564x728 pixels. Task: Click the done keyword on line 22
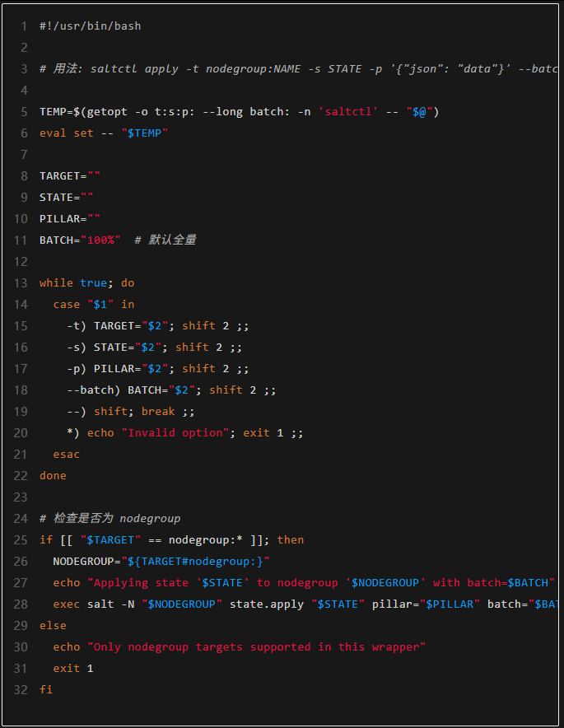pyautogui.click(x=53, y=476)
